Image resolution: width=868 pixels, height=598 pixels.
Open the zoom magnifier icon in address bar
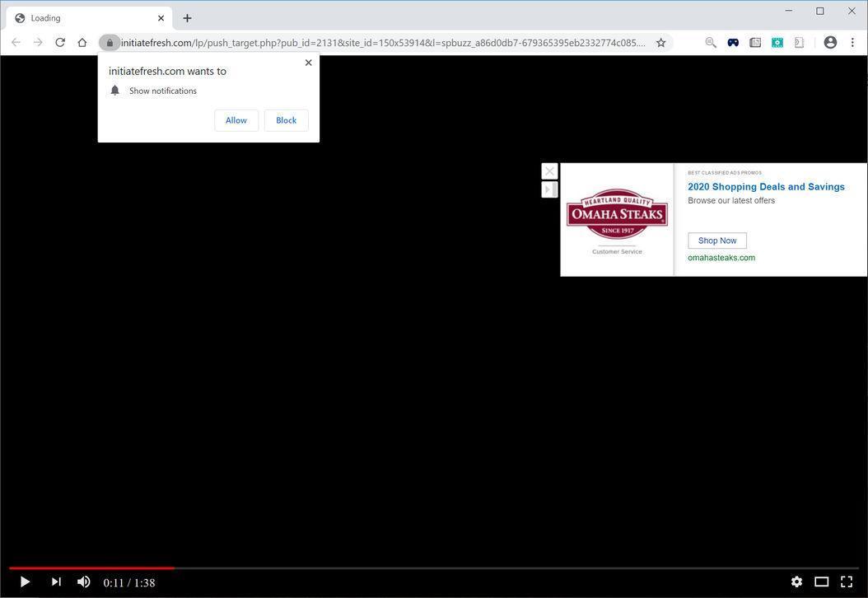(x=711, y=43)
